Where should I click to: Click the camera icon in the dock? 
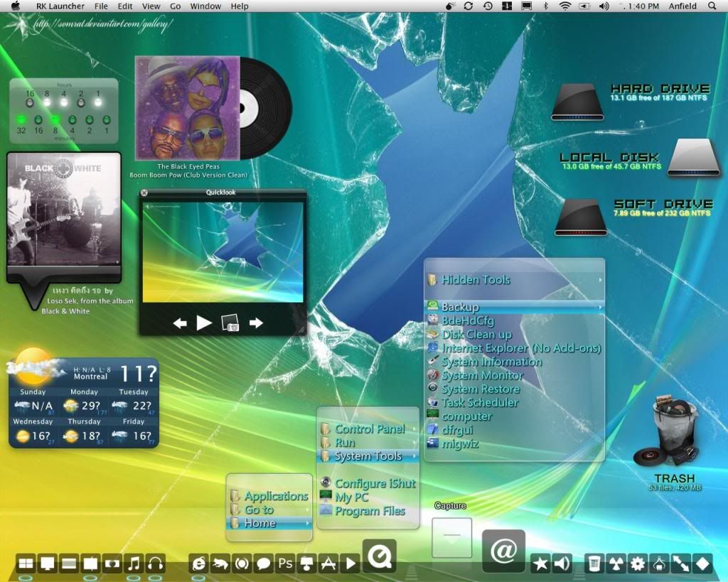point(112,564)
